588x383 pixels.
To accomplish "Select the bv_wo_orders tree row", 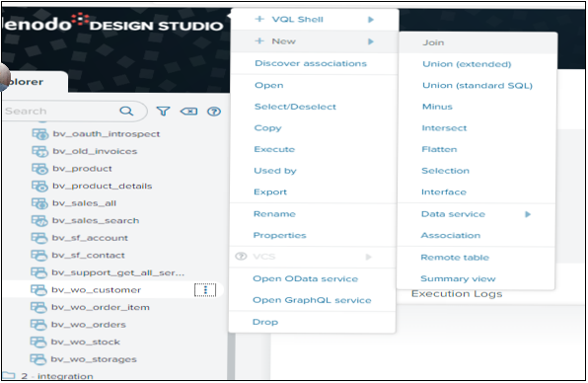I will [112, 325].
